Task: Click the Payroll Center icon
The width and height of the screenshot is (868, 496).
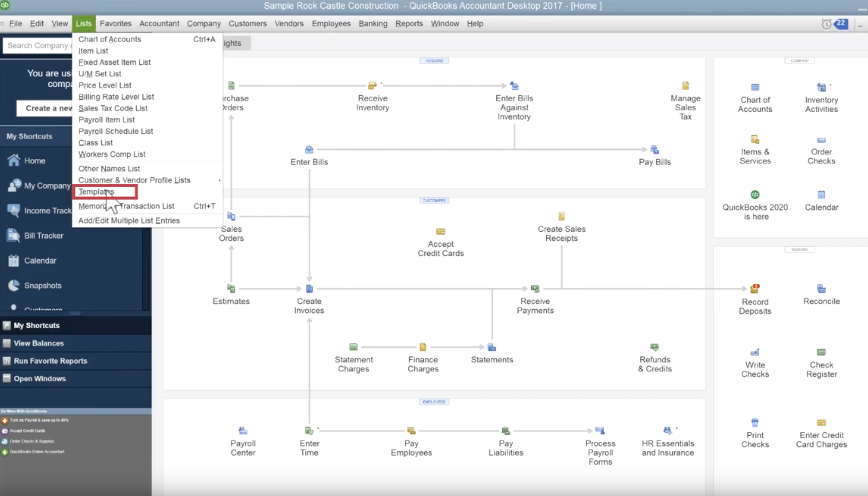Action: pos(243,430)
